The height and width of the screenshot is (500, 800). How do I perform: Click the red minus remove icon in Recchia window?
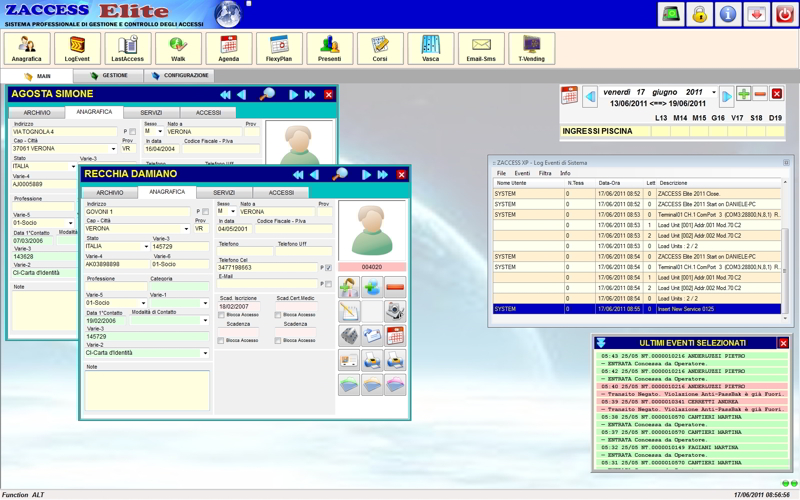(x=395, y=287)
